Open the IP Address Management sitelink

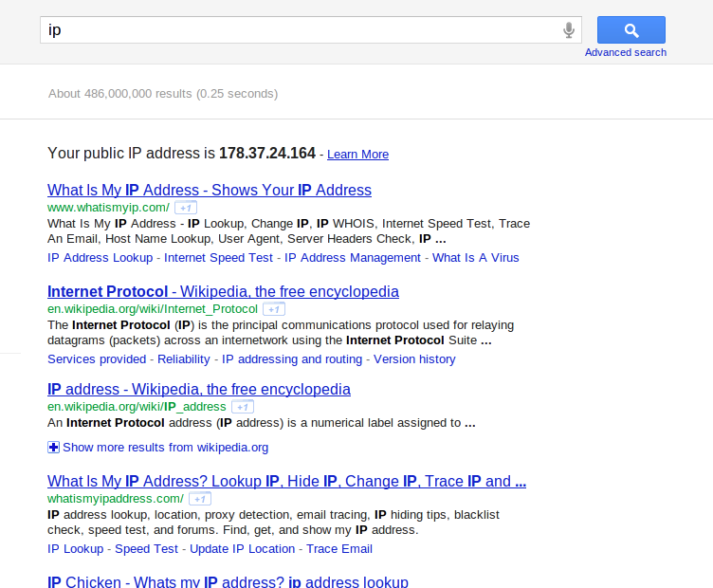(353, 258)
